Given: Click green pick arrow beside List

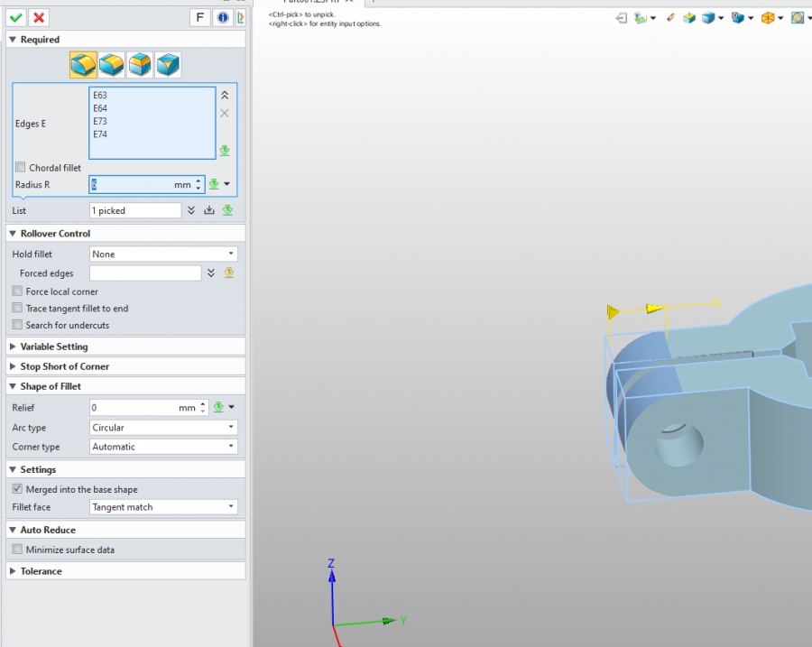Looking at the screenshot, I should (x=227, y=210).
